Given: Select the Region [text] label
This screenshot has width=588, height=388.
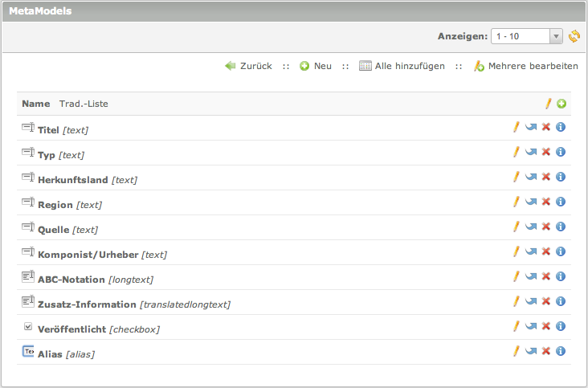Looking at the screenshot, I should point(70,205).
